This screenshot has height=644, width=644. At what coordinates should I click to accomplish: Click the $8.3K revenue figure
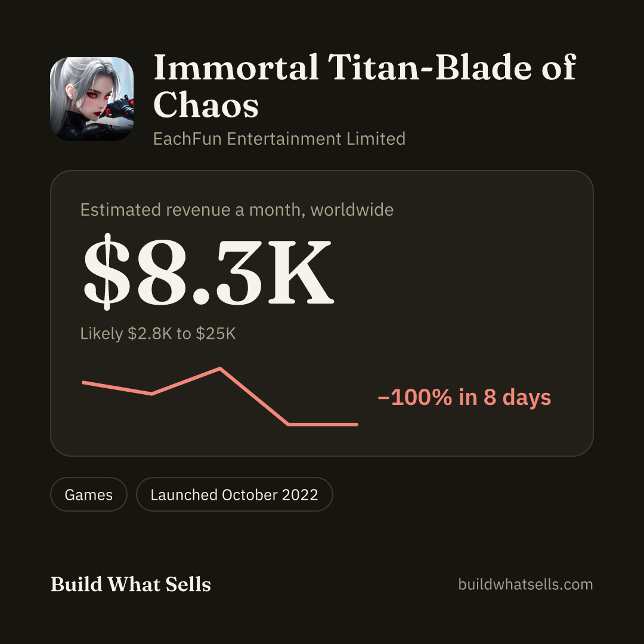pyautogui.click(x=209, y=272)
